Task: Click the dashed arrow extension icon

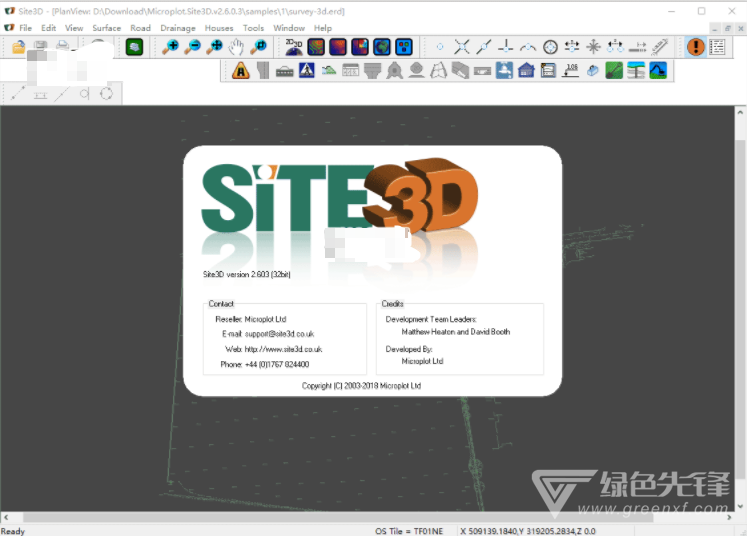Action: click(637, 47)
